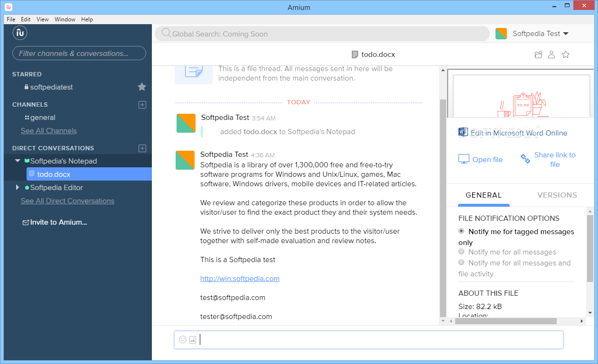Click the todo.docx preview thumbnail
This screenshot has width=598, height=364.
522,95
